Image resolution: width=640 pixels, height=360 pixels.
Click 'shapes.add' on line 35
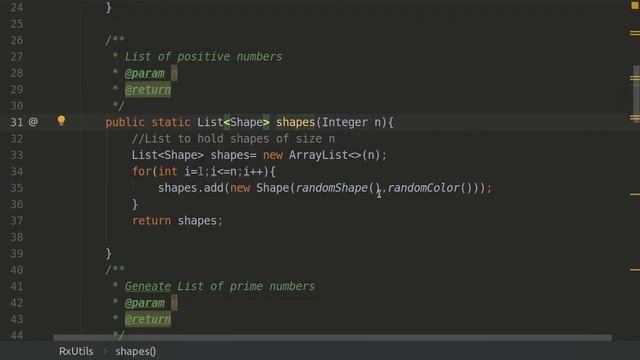click(x=191, y=188)
